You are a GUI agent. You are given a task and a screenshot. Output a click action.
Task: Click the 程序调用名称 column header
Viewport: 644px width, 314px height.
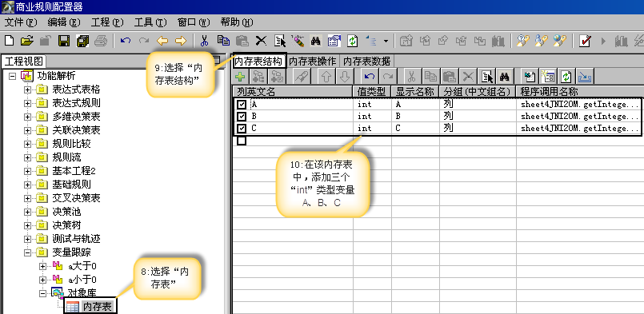[579, 91]
